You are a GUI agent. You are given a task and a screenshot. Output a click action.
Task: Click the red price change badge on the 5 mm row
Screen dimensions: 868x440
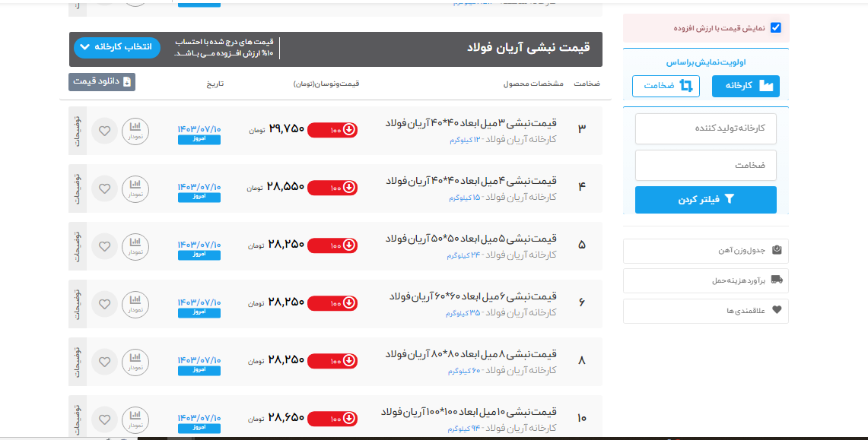(332, 245)
